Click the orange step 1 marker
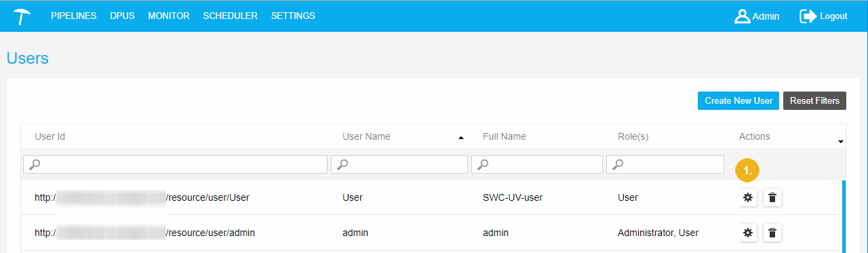This screenshot has height=253, width=868. click(x=747, y=171)
